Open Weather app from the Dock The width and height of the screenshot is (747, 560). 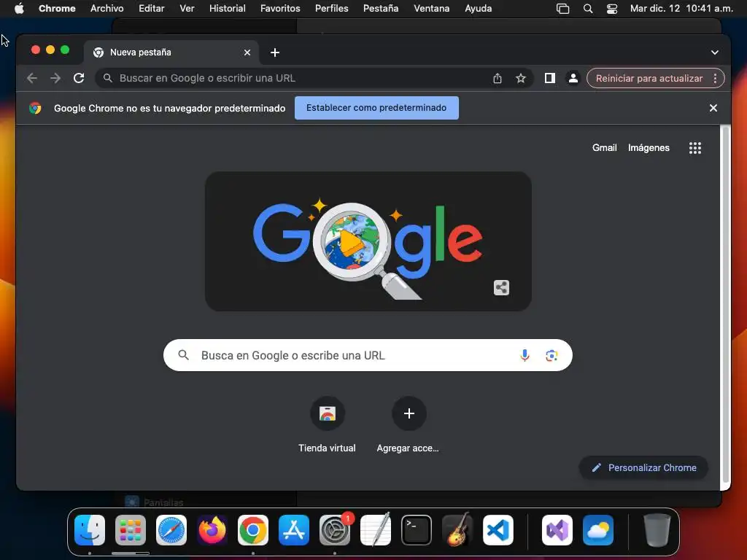point(598,530)
